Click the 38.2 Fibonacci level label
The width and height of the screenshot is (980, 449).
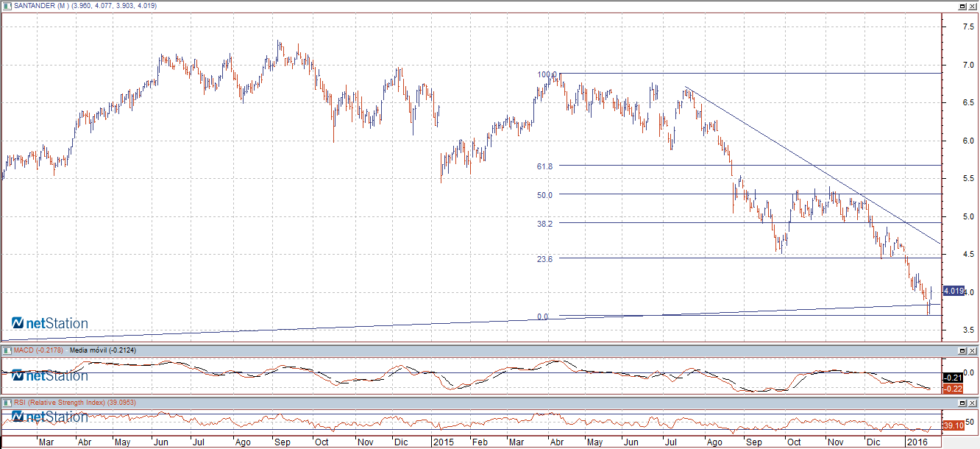tap(544, 222)
